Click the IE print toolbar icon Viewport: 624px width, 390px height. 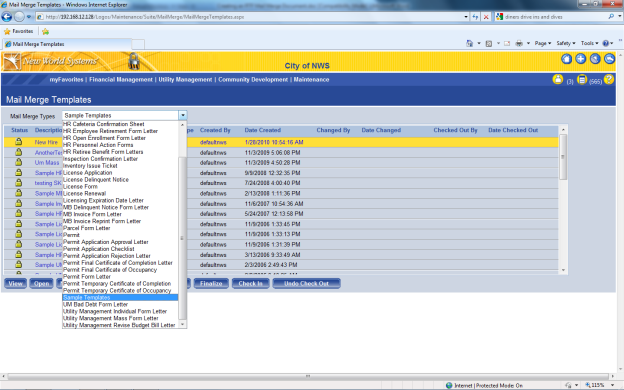519,43
